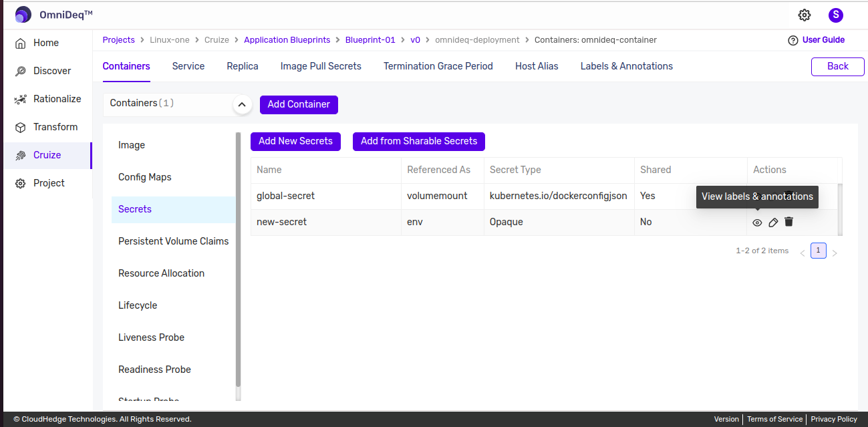Delete global-secret using the trash icon
Viewport: 868px width, 427px height.
point(788,195)
